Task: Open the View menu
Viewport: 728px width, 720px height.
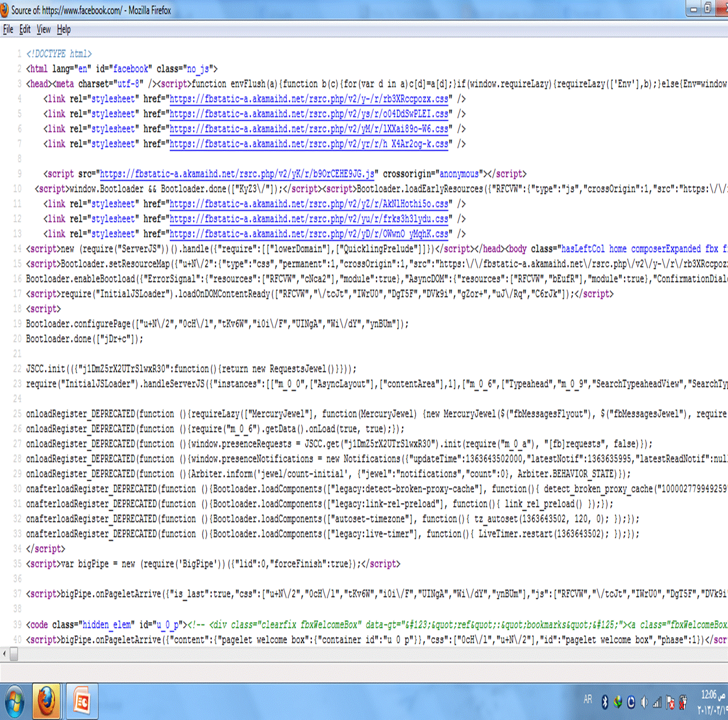Action: pos(44,29)
